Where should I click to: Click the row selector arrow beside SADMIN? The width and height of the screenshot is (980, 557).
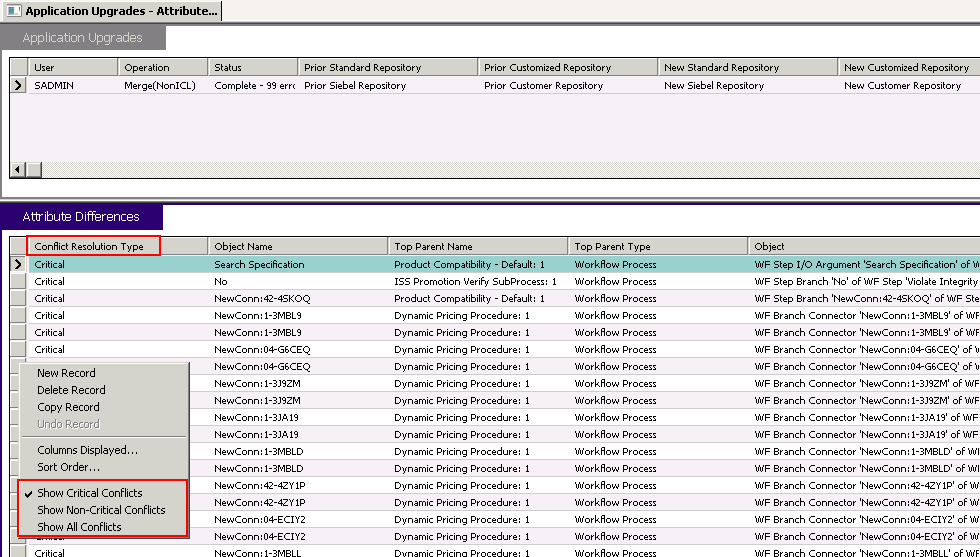[x=18, y=86]
